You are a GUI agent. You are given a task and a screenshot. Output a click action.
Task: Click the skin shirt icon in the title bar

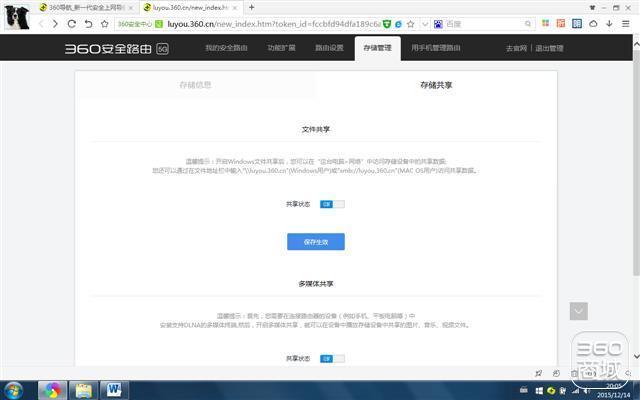[593, 7]
